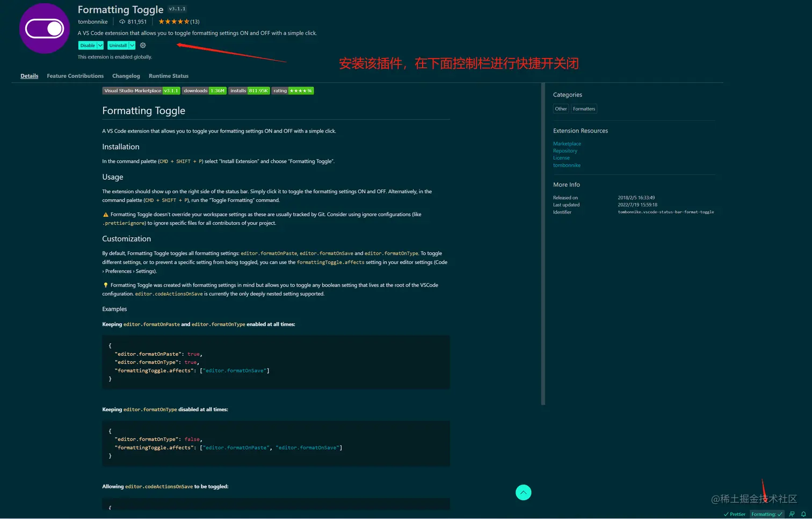Click the scroll-to-top round arrow button
The image size is (812, 519).
coord(523,492)
